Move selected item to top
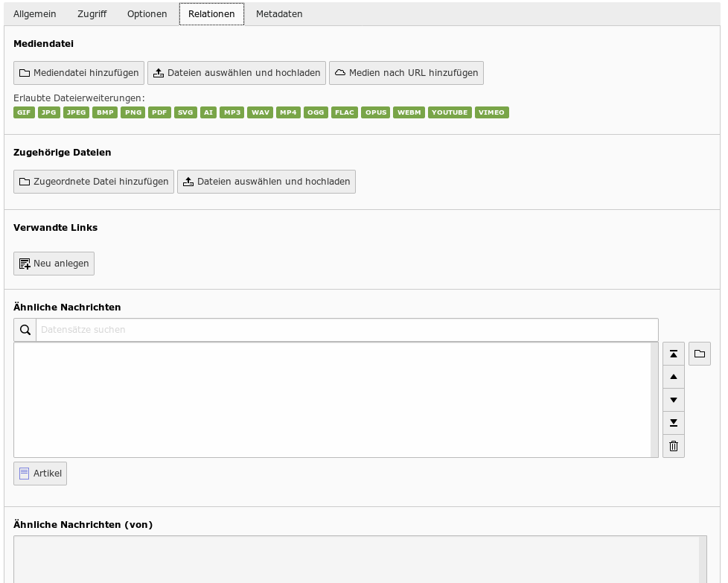728x583 pixels. coord(674,354)
